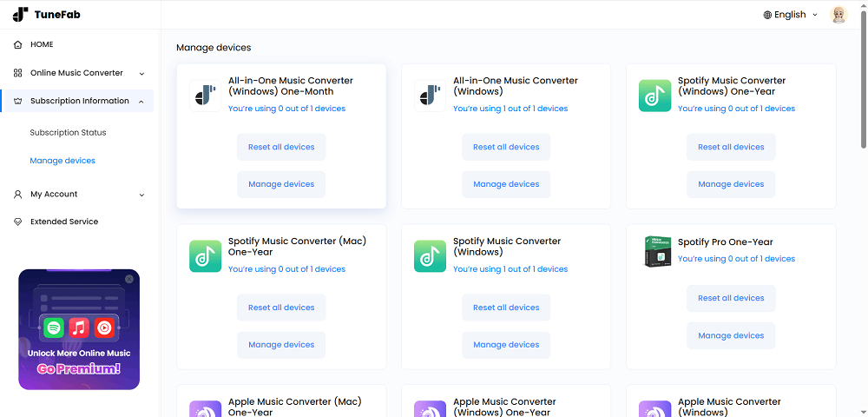Click the "Apple Music Converter (Mac) One-Year" title
The image size is (868, 417).
tap(295, 407)
